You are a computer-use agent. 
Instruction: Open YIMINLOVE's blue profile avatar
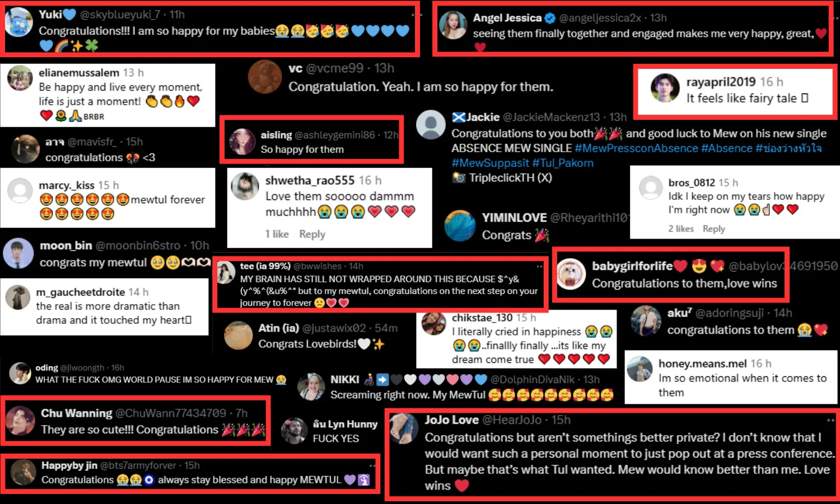(x=460, y=226)
